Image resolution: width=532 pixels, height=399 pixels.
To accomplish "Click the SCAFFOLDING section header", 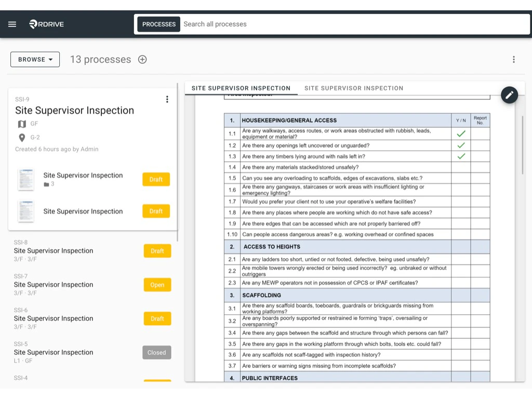I will [x=261, y=295].
